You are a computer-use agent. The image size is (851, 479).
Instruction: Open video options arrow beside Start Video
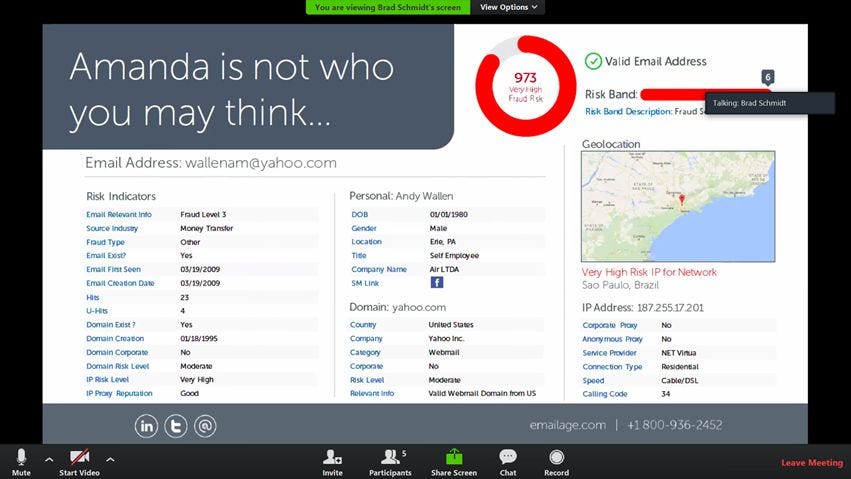[x=110, y=460]
